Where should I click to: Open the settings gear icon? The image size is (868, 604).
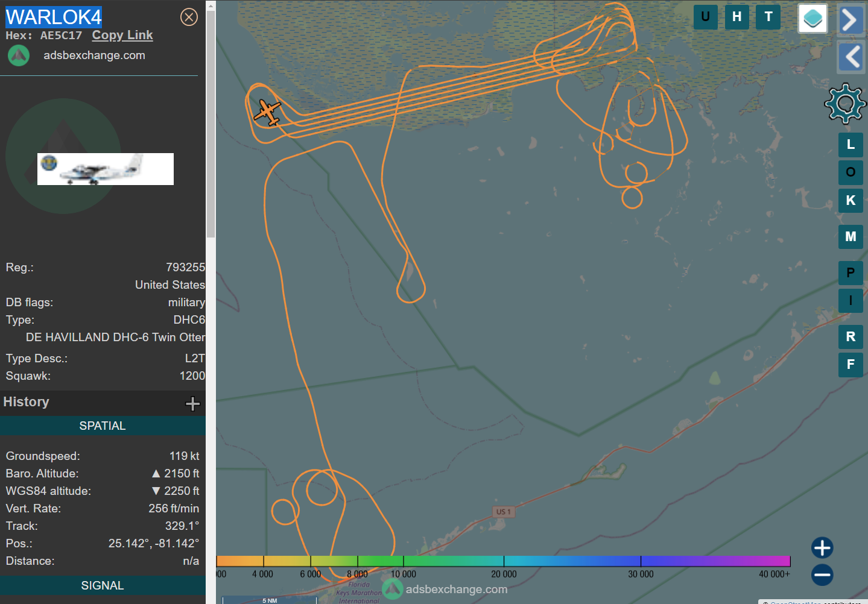pos(845,104)
